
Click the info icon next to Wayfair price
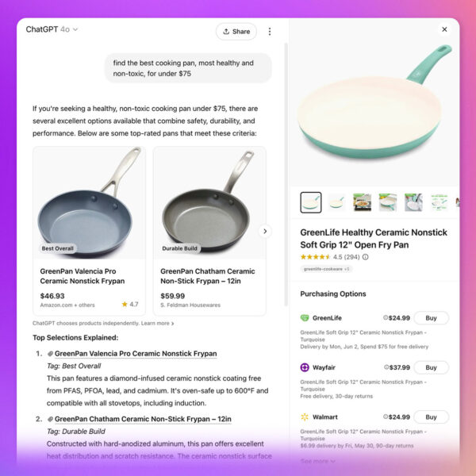[386, 367]
